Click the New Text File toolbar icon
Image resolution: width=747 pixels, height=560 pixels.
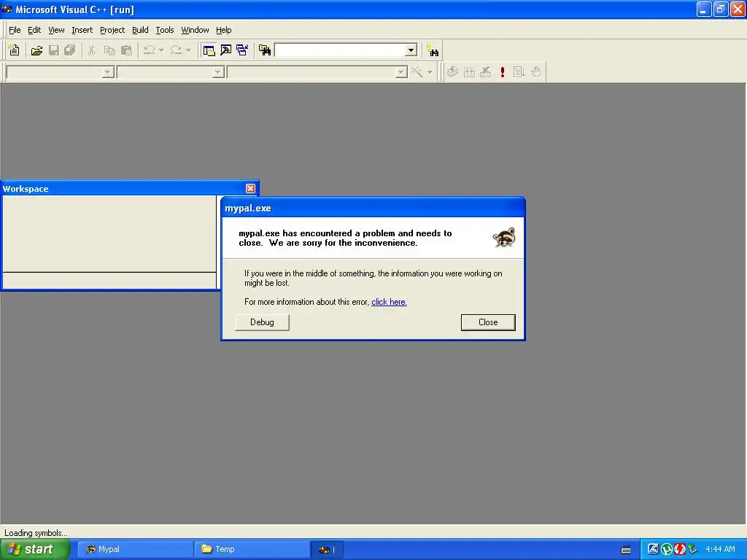[x=15, y=50]
